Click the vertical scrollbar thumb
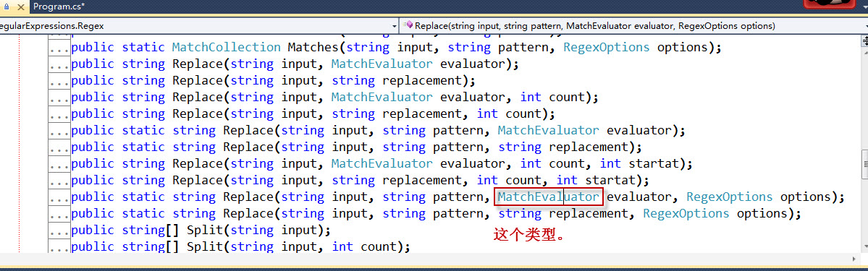This screenshot has width=868, height=271. click(x=864, y=164)
